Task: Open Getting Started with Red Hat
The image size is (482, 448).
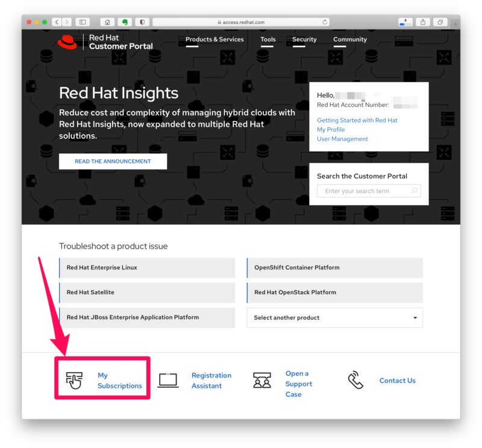Action: point(357,121)
